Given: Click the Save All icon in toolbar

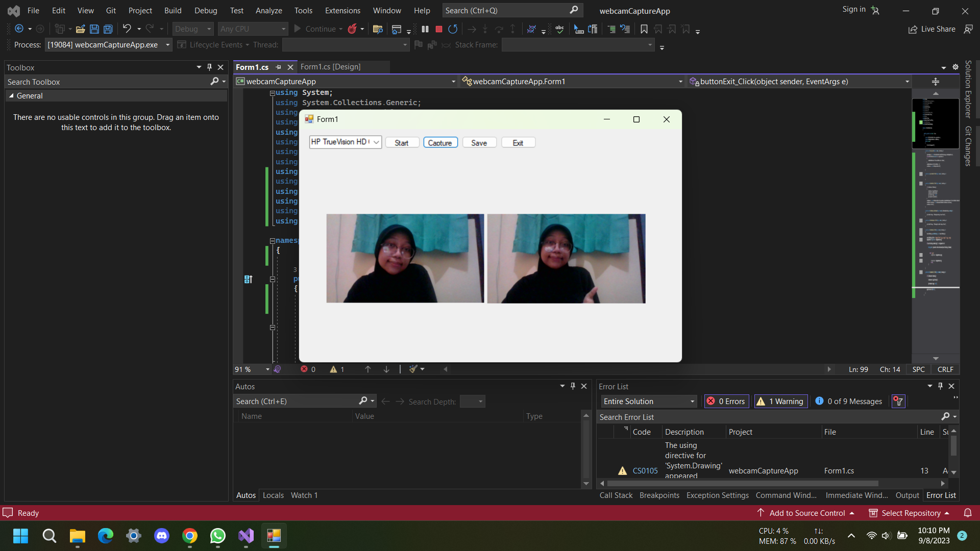Looking at the screenshot, I should 108,29.
